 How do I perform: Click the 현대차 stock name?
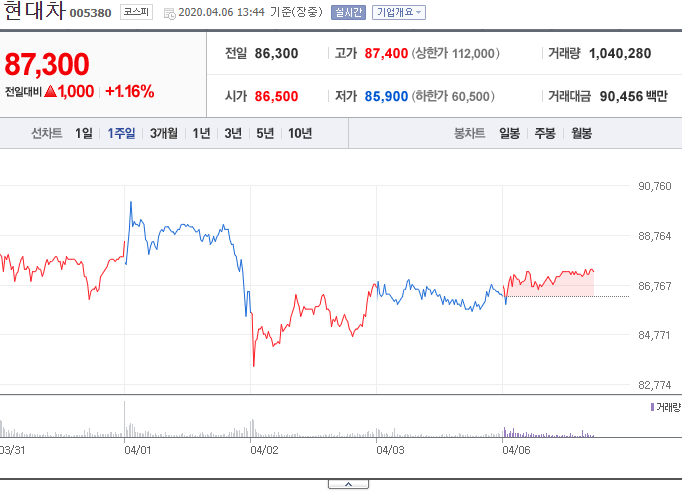pos(34,10)
